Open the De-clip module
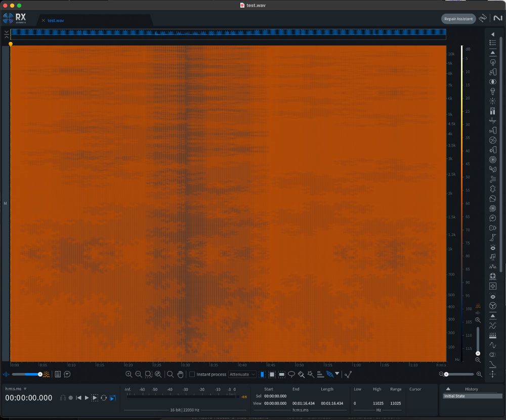Screen dimensions: 506x420 pyautogui.click(x=493, y=111)
